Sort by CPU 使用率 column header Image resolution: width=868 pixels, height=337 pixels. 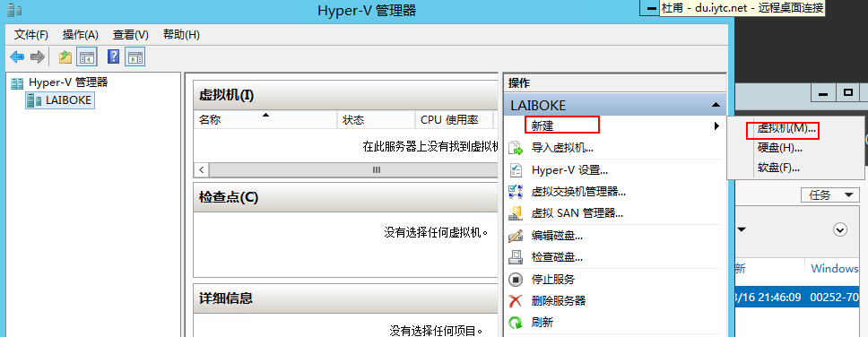(454, 120)
